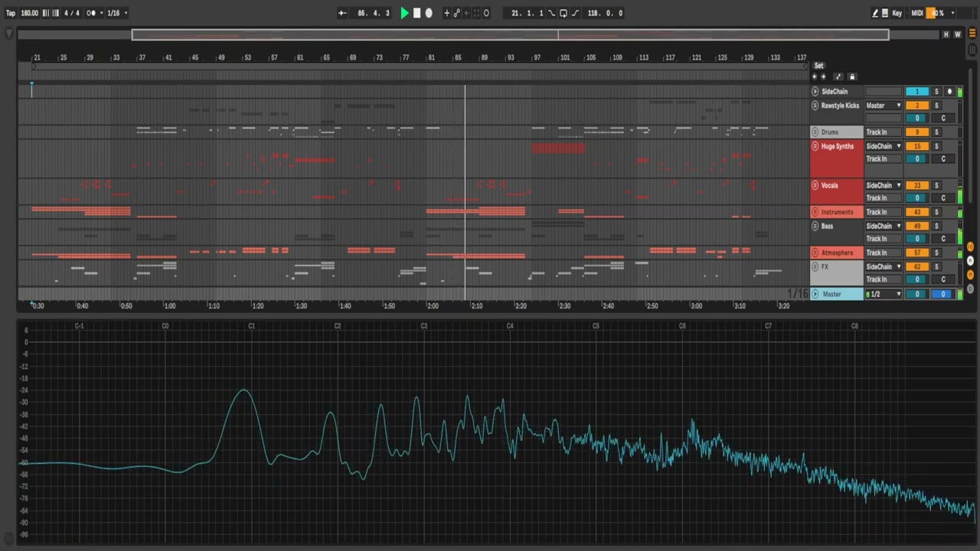
Task: Toggle the automation mode icon beside locators
Action: tap(838, 77)
